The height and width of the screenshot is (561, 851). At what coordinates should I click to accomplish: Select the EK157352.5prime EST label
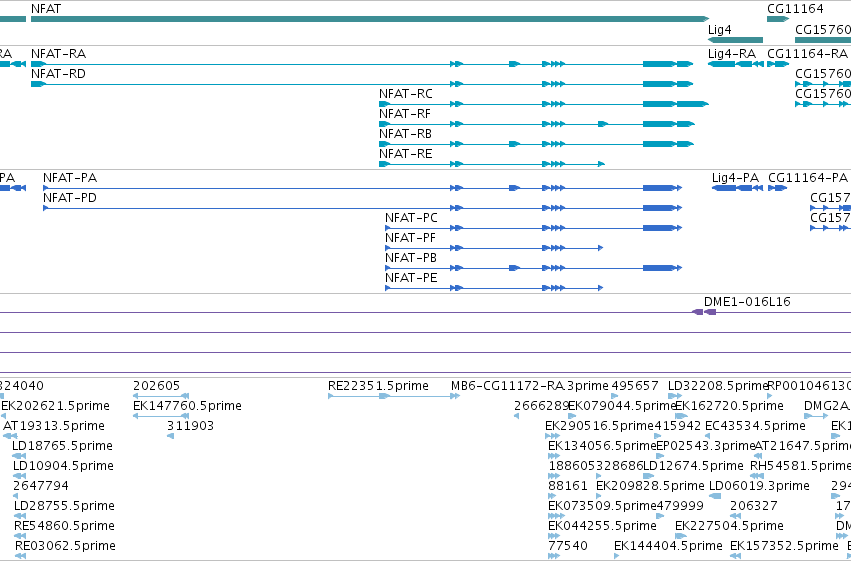(784, 546)
